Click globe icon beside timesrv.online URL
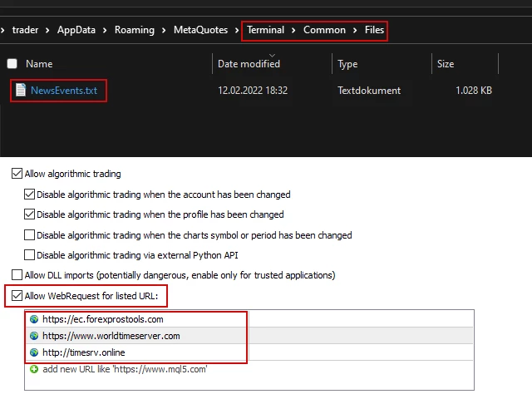Image resolution: width=532 pixels, height=399 pixels. (34, 352)
